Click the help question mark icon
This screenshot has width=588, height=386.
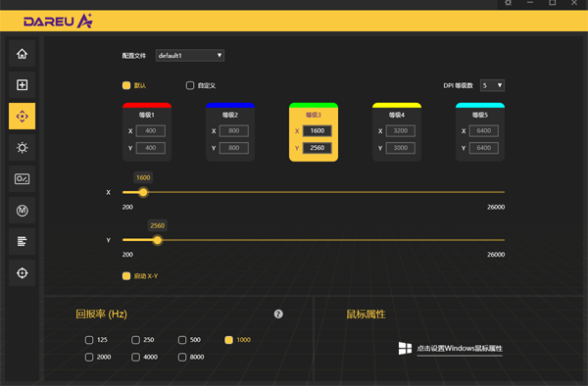point(278,314)
